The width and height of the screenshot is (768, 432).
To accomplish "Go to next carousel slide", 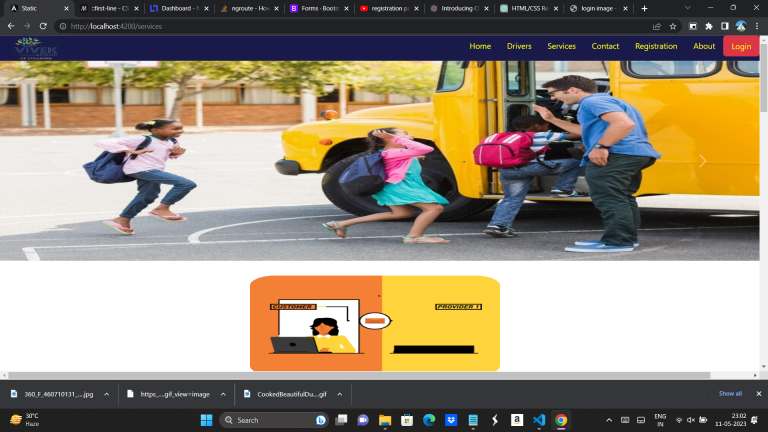I will (x=702, y=161).
